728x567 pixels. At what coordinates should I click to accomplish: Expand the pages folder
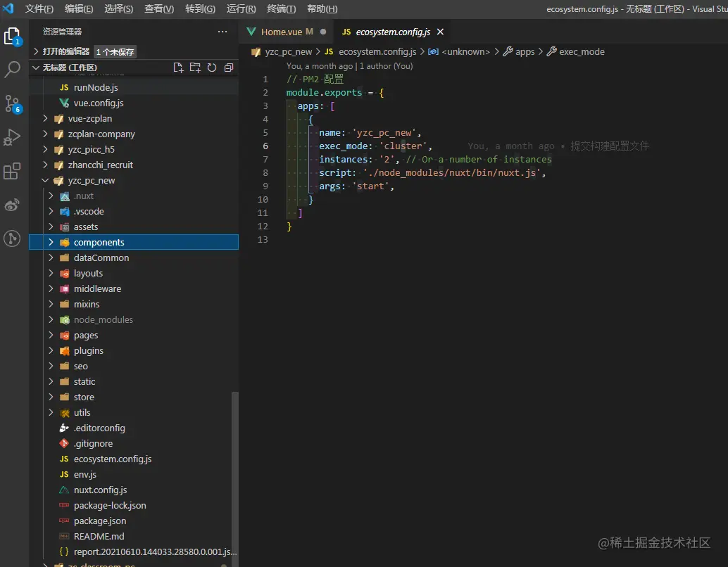86,335
